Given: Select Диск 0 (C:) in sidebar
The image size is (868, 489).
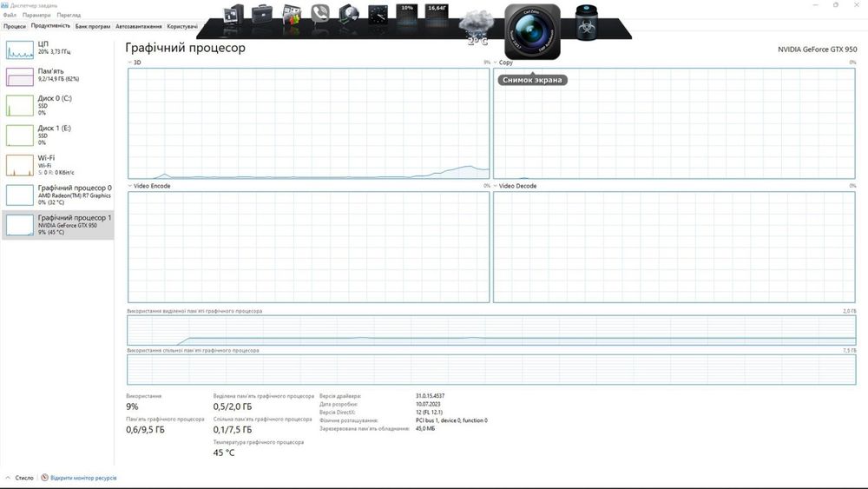Looking at the screenshot, I should [57, 105].
